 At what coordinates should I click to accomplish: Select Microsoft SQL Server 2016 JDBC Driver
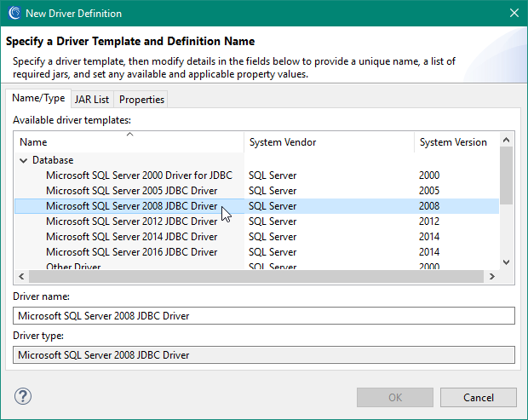pyautogui.click(x=132, y=252)
